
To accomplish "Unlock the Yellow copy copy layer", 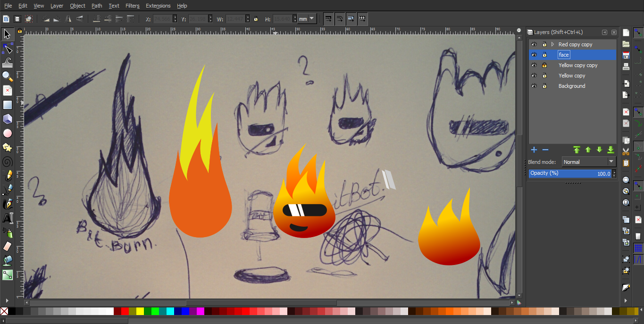I will pos(544,65).
